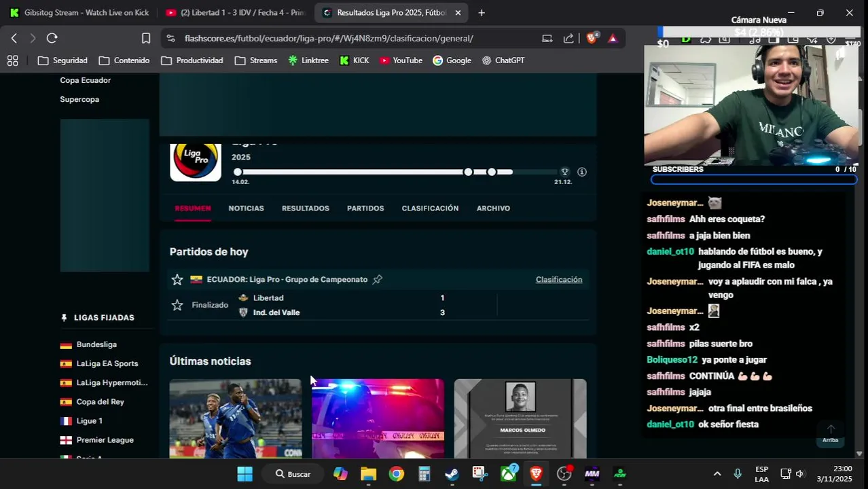The image size is (868, 489).
Task: Open the Linktree bookmark
Action: pyautogui.click(x=308, y=60)
